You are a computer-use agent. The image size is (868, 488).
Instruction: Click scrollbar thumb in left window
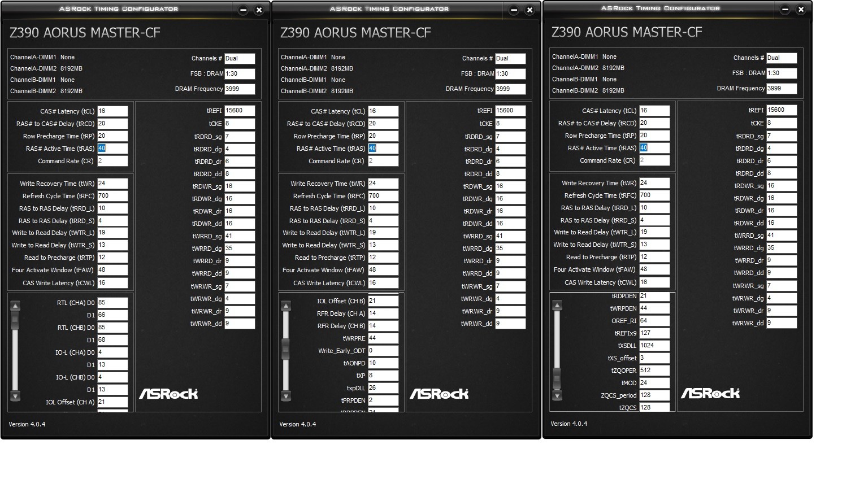point(15,320)
